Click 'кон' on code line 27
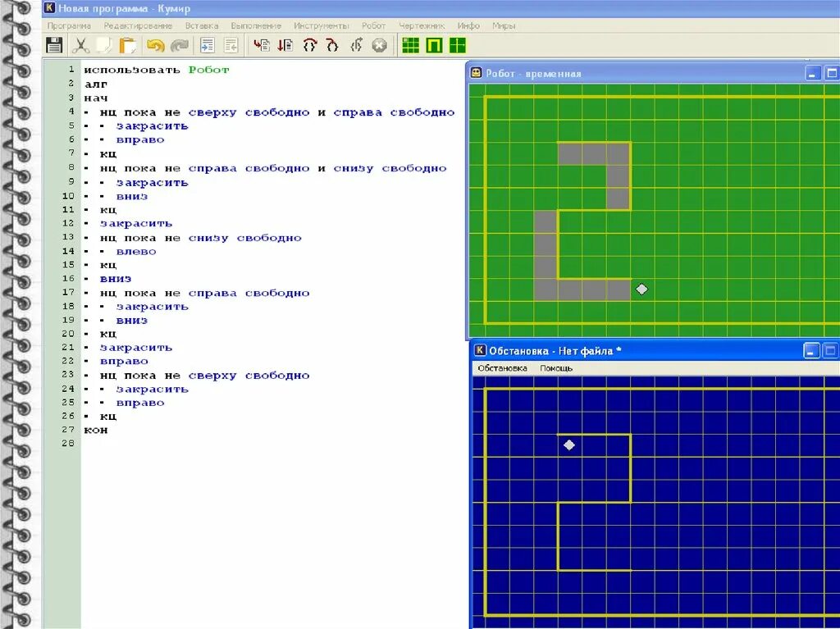 coord(96,431)
